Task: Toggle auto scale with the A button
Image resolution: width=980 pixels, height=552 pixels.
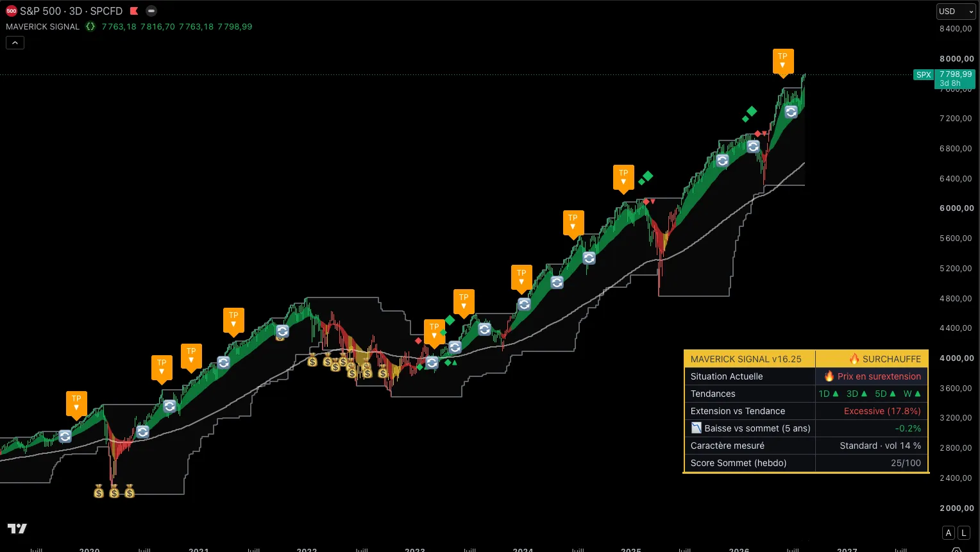Action: pos(949,533)
